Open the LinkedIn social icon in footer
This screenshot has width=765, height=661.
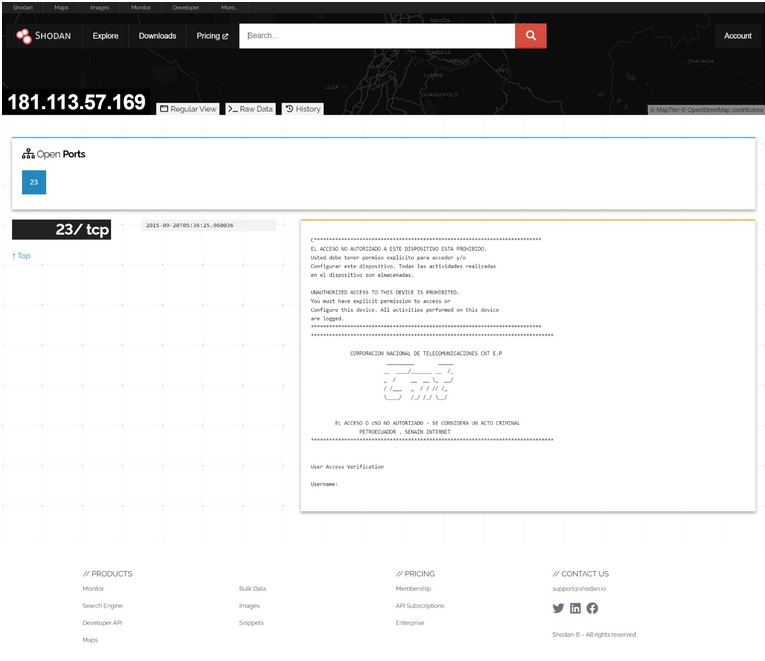point(575,608)
